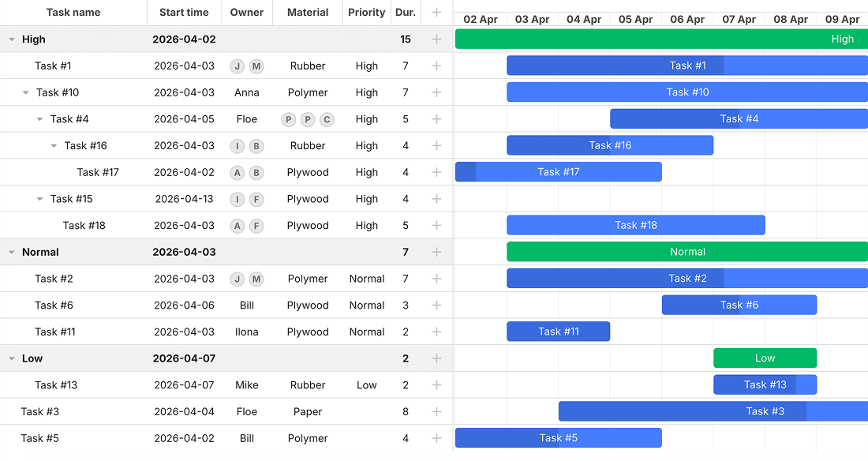Viewport: 868px width, 461px height.
Task: Sort by the Start time column header
Action: (x=185, y=12)
